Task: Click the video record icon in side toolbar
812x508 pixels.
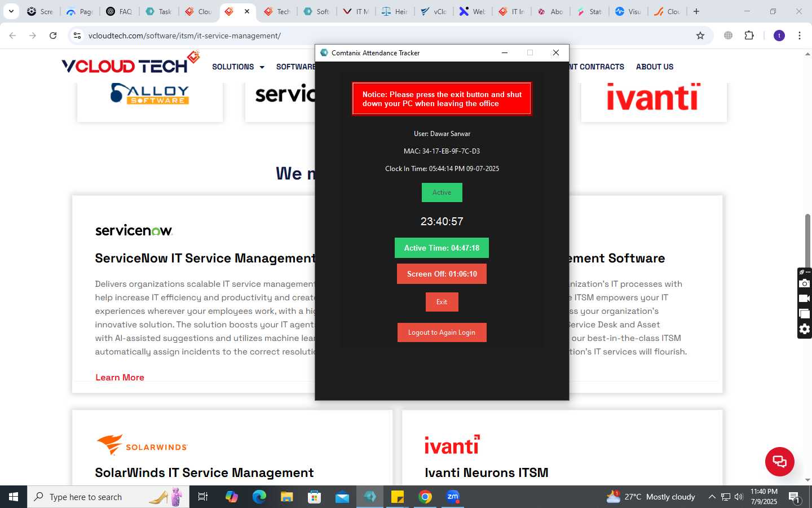Action: point(805,299)
